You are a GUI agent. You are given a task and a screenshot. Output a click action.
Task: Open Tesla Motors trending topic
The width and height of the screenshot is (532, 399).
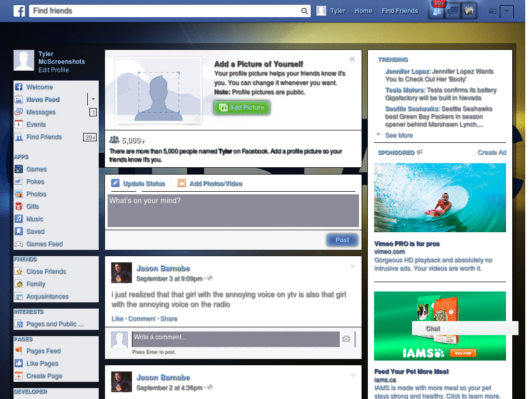(x=404, y=90)
